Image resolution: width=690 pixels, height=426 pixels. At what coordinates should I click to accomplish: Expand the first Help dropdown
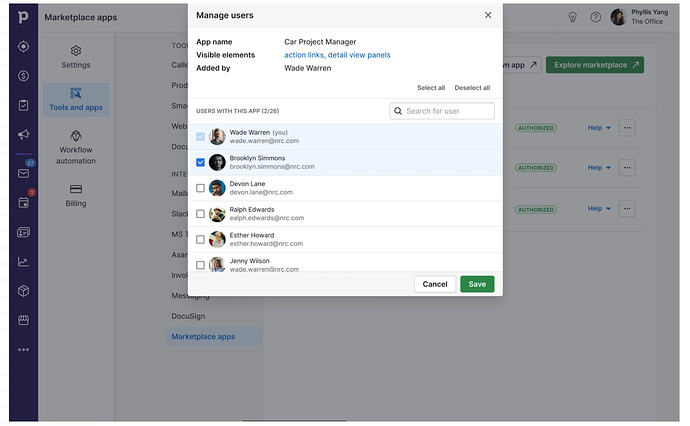tap(599, 128)
